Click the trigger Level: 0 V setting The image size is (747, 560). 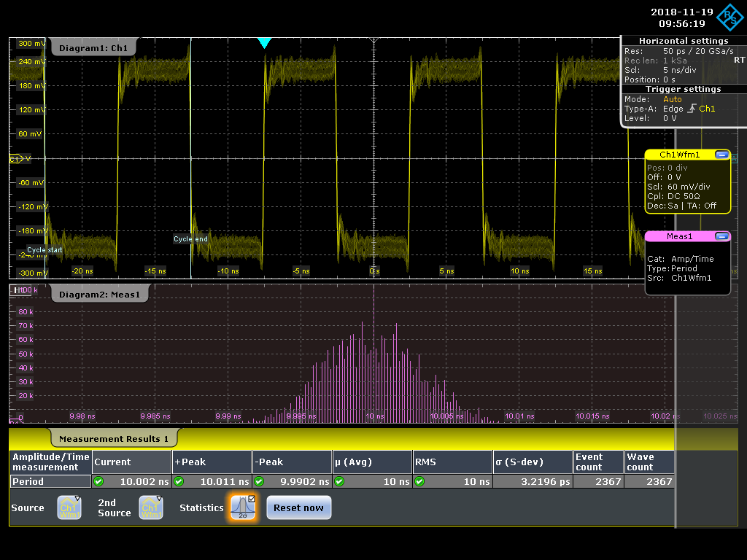click(650, 118)
